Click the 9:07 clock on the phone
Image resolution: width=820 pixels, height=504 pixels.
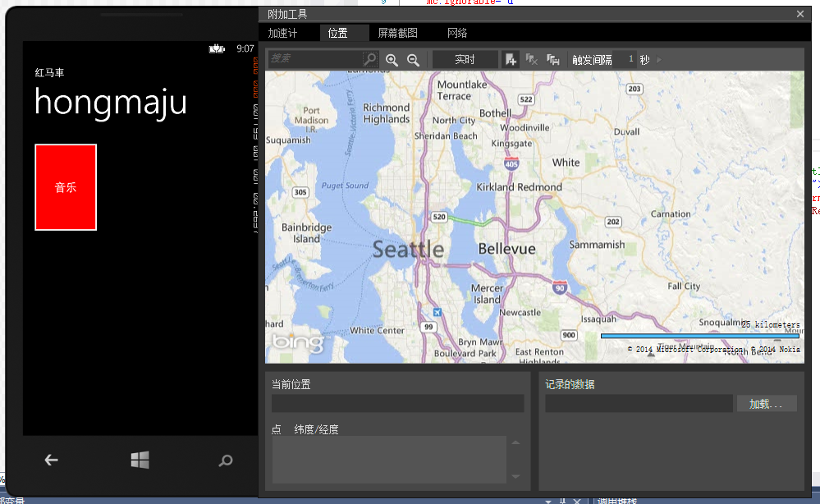coord(245,48)
